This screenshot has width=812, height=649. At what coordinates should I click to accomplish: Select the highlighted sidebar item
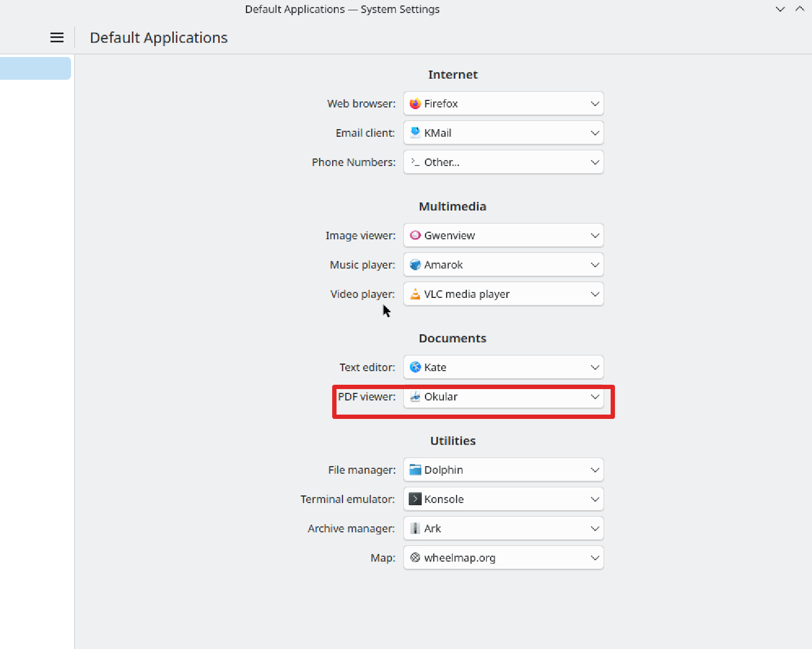click(35, 68)
